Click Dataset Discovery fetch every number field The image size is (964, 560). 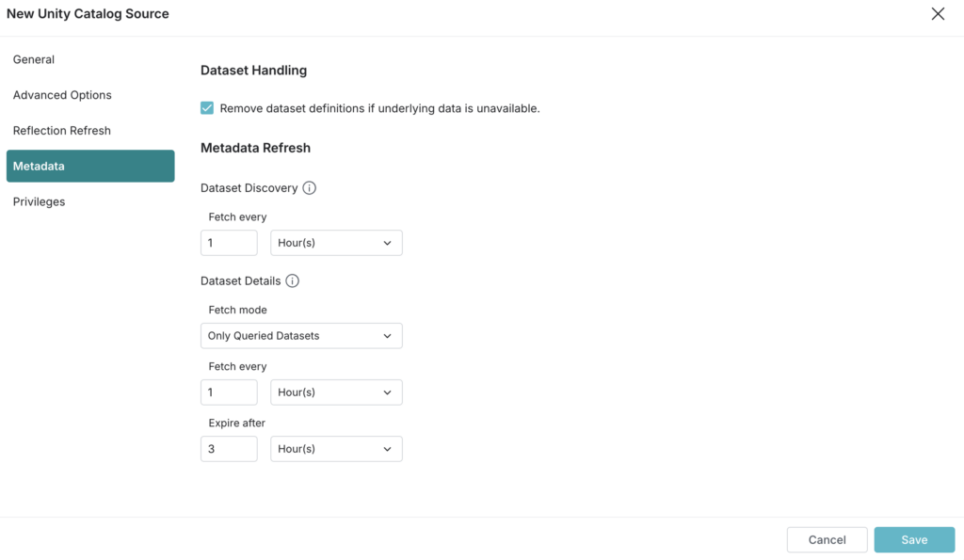point(229,243)
